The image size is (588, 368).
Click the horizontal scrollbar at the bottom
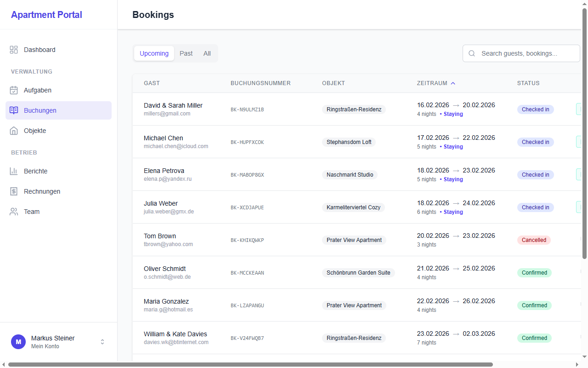coord(250,364)
